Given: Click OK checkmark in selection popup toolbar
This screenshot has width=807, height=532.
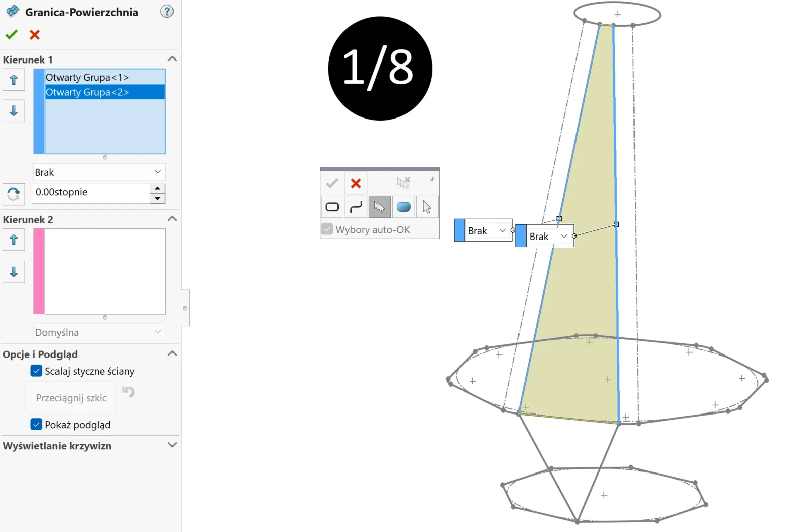Looking at the screenshot, I should pos(332,183).
